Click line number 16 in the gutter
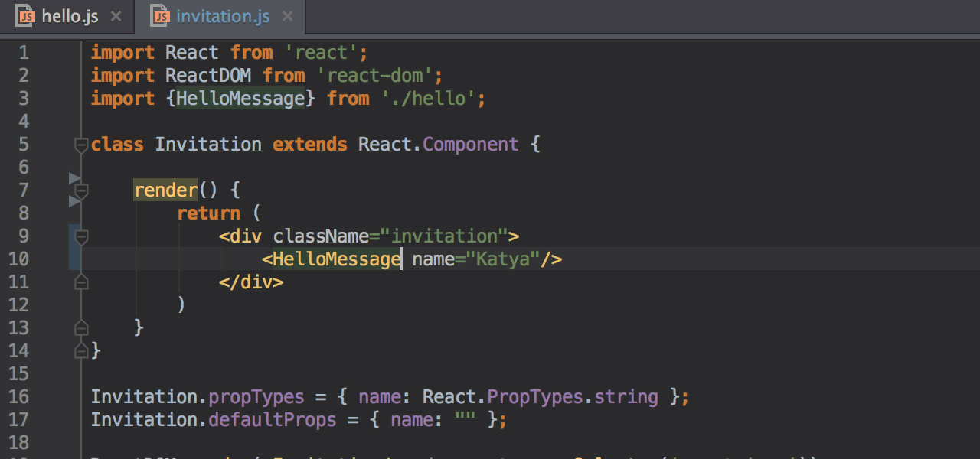This screenshot has width=980, height=459. [x=19, y=397]
